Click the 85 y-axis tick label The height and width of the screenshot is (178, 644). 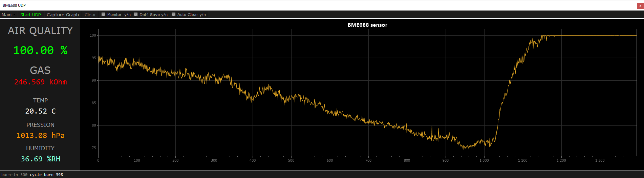pos(94,103)
